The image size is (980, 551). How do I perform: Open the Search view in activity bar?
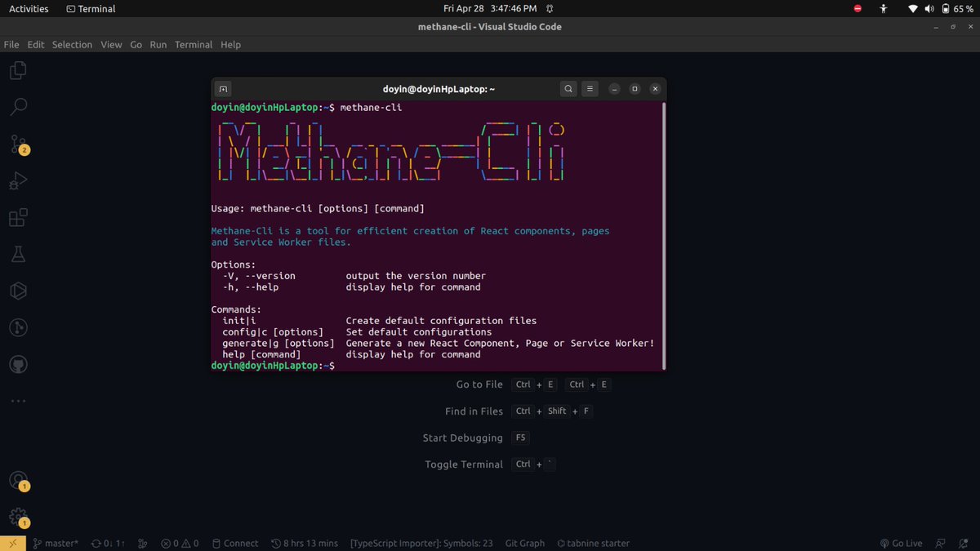click(18, 107)
